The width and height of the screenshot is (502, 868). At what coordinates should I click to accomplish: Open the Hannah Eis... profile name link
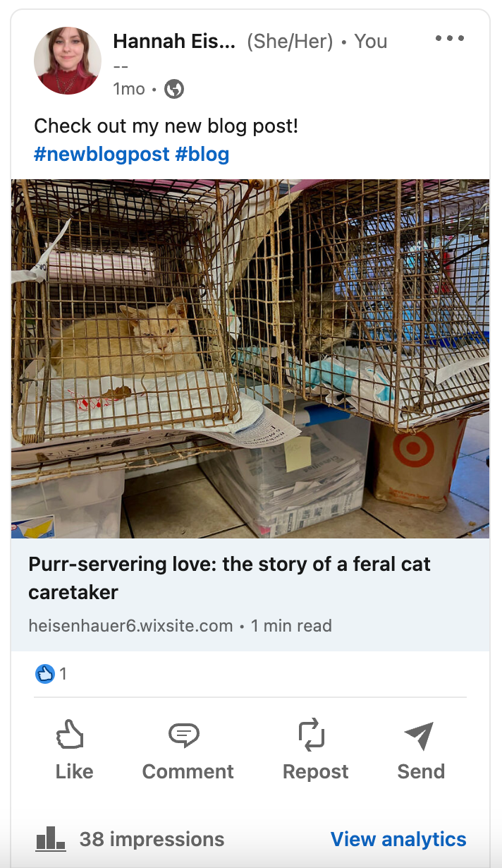174,42
